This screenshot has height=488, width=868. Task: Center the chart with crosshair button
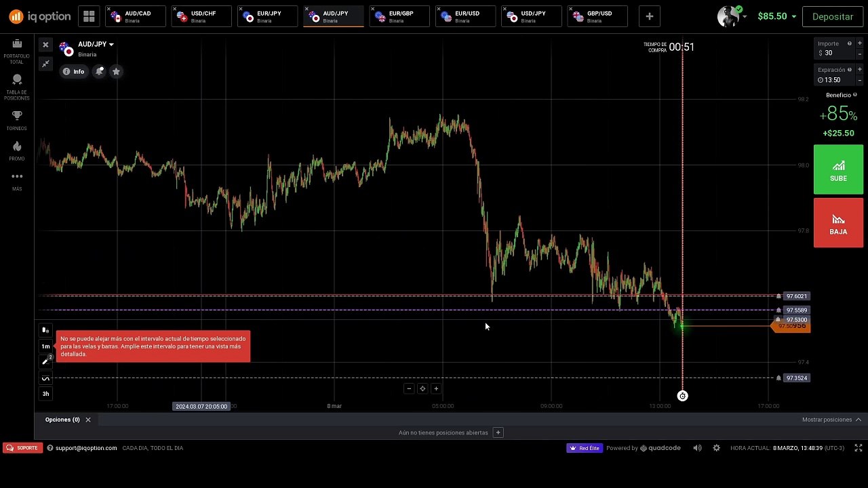click(x=422, y=388)
